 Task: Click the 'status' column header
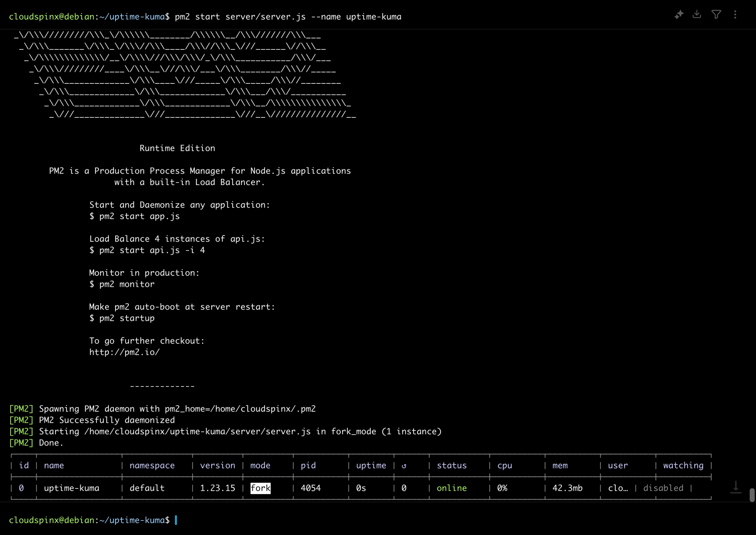tap(451, 465)
